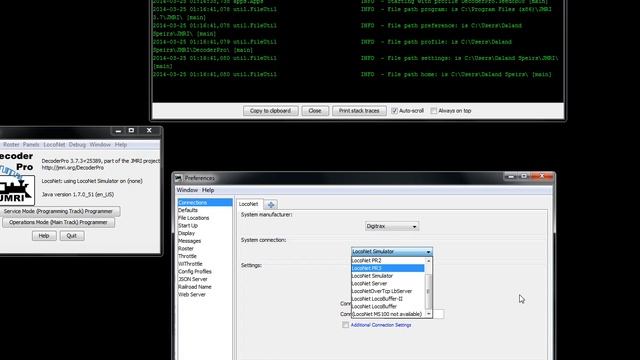The width and height of the screenshot is (640, 360).
Task: Click 'LocoNet: using LocoNet Simulator on (none)' text
Action: (x=92, y=181)
